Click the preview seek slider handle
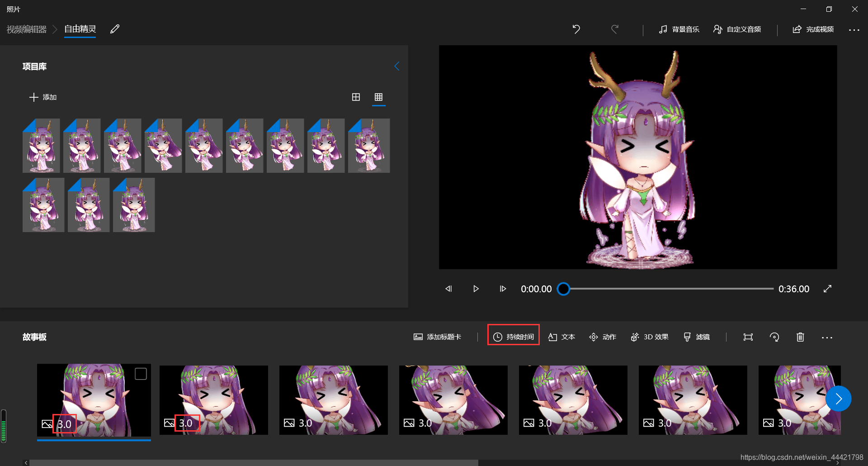This screenshot has width=868, height=466. (x=563, y=289)
